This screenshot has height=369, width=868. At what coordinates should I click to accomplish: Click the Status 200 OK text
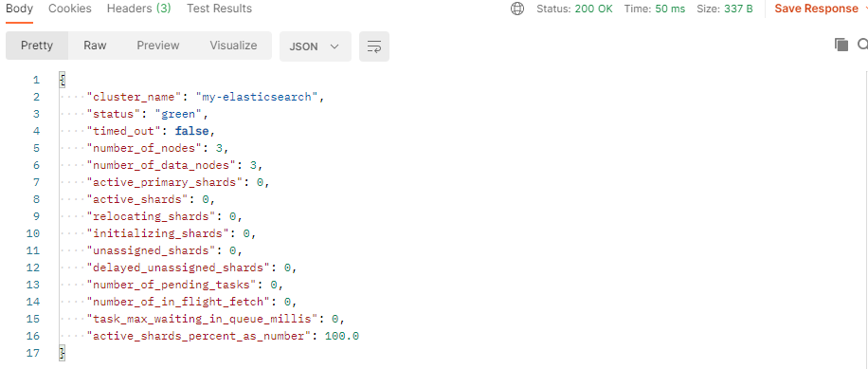click(x=574, y=9)
